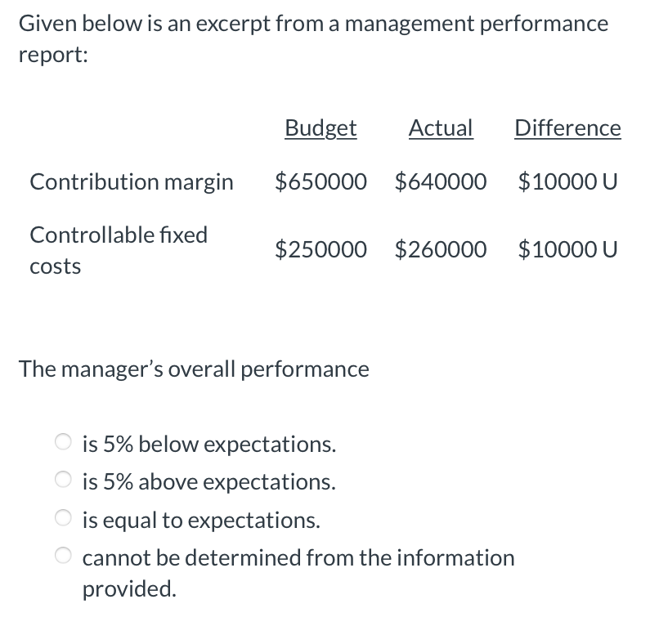This screenshot has width=659, height=644.
Task: Select the "is 5% below expectations" radio button
Action: click(64, 444)
